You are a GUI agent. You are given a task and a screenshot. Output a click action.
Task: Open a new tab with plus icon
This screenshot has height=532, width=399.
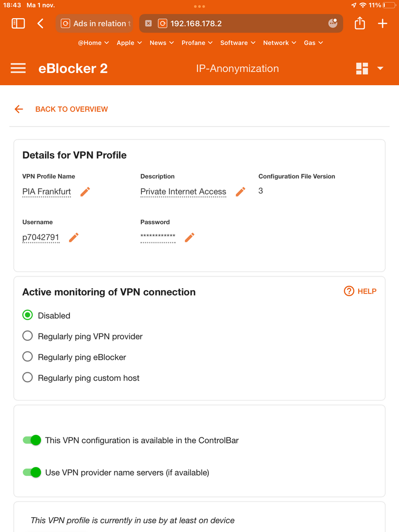point(382,24)
